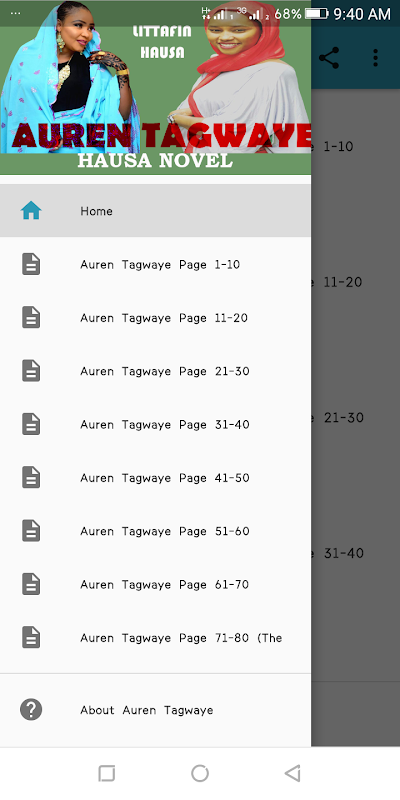Viewport: 400px width, 800px height.
Task: Tap the battery icon in status bar
Action: [x=316, y=14]
